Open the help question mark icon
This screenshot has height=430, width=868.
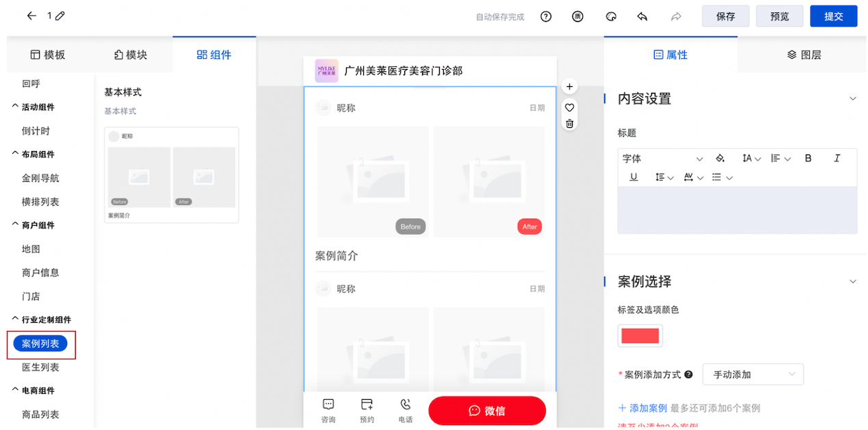point(546,16)
